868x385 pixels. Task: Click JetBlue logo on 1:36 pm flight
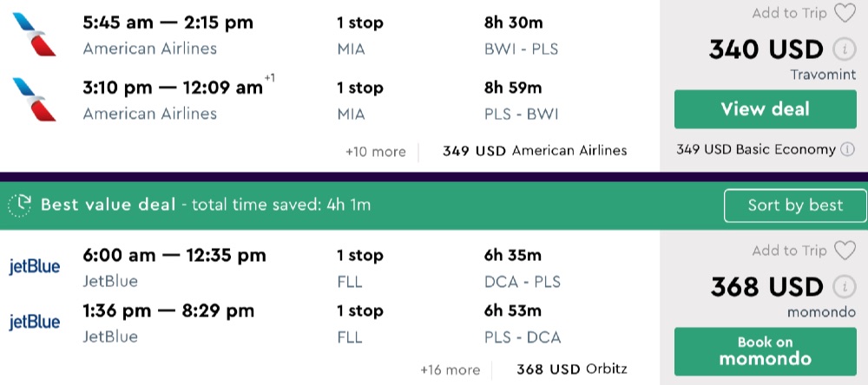(x=35, y=322)
